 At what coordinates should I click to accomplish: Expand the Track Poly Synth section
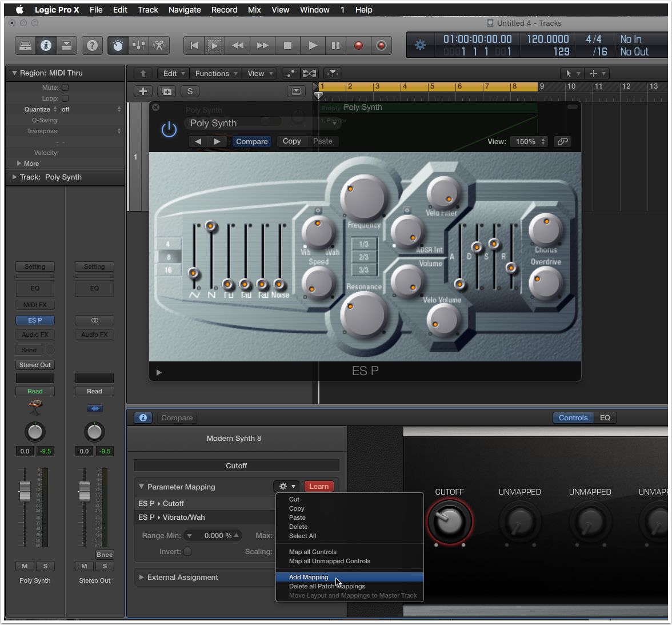[15, 177]
